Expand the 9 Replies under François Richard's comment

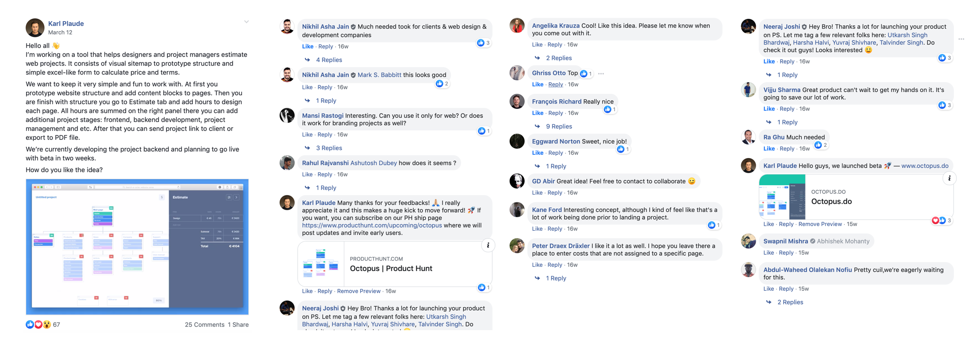(559, 126)
